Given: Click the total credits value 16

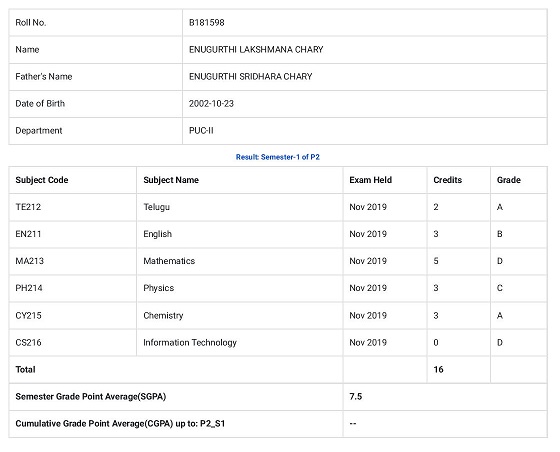Looking at the screenshot, I should 438,370.
